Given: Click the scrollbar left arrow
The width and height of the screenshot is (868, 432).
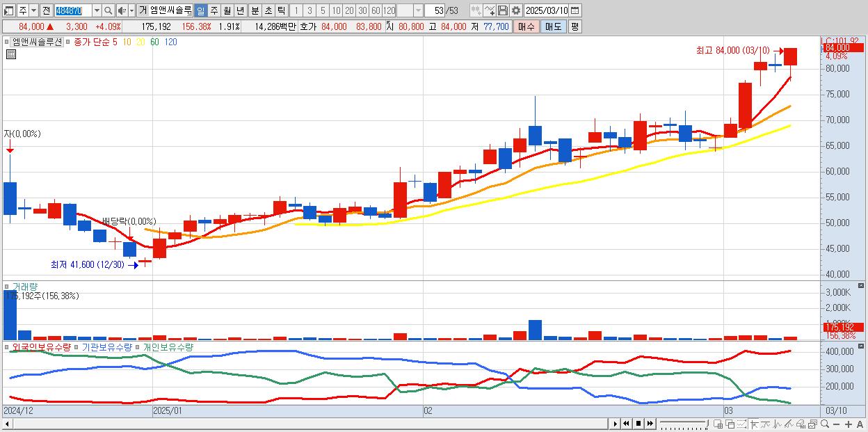Looking at the screenshot, I should pos(7,424).
